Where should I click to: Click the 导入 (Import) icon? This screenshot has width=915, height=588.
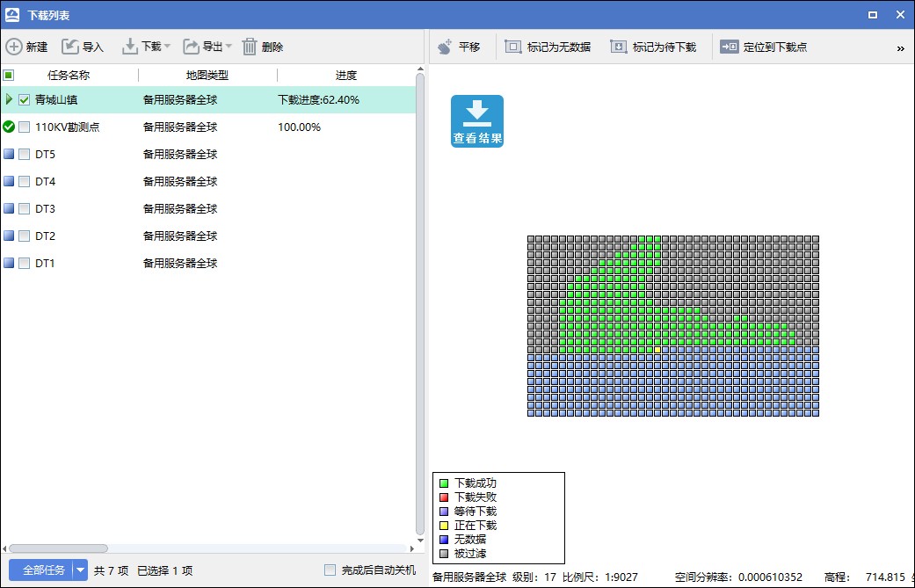[x=70, y=47]
